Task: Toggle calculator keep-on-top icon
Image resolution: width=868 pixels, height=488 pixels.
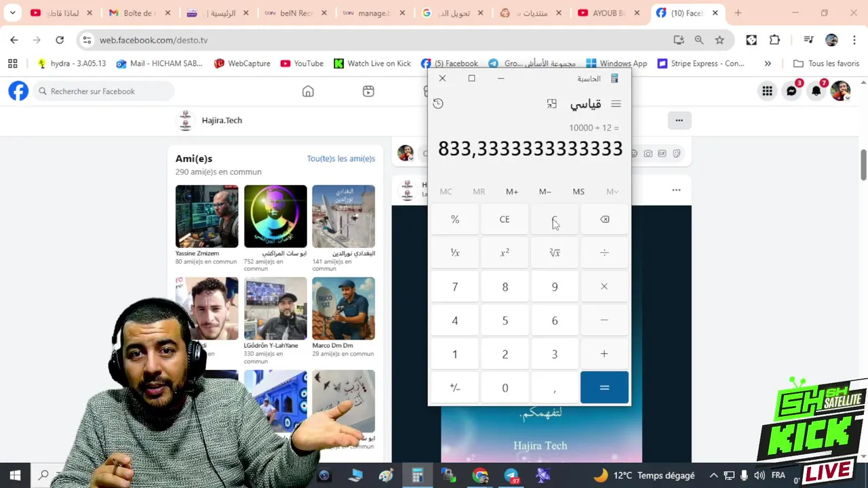Action: pos(551,104)
